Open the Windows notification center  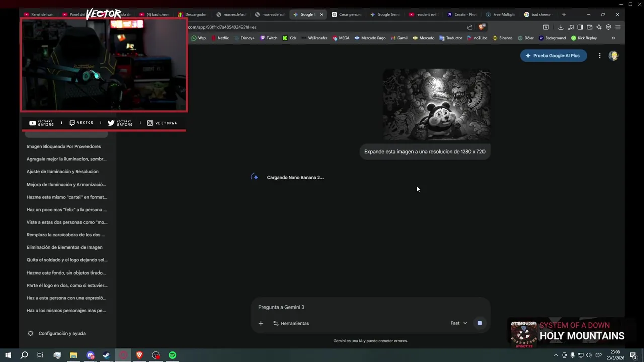coord(633,355)
